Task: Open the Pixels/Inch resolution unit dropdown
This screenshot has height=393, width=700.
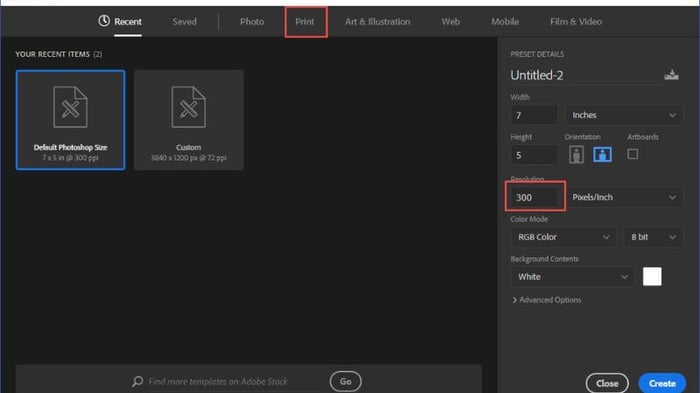Action: (624, 197)
